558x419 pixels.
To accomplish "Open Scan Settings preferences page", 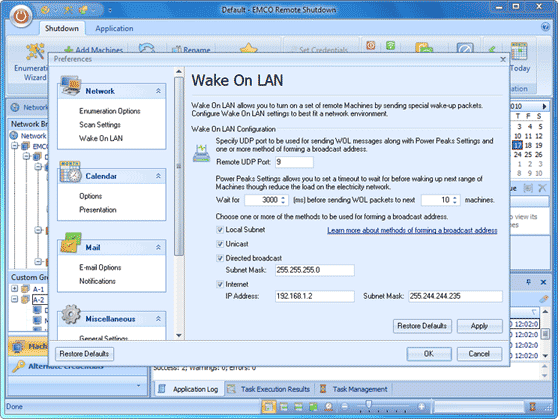I will tap(100, 125).
